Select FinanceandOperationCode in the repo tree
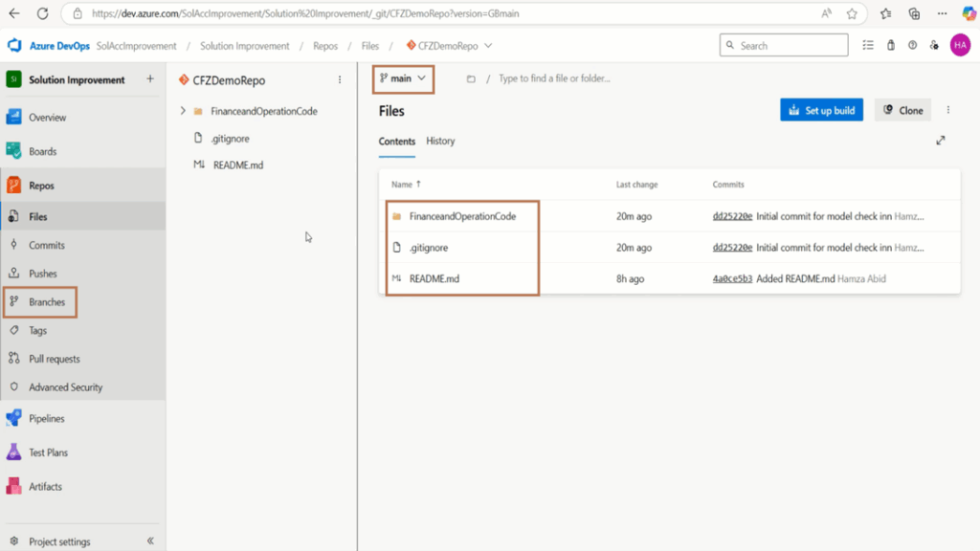 (x=262, y=111)
